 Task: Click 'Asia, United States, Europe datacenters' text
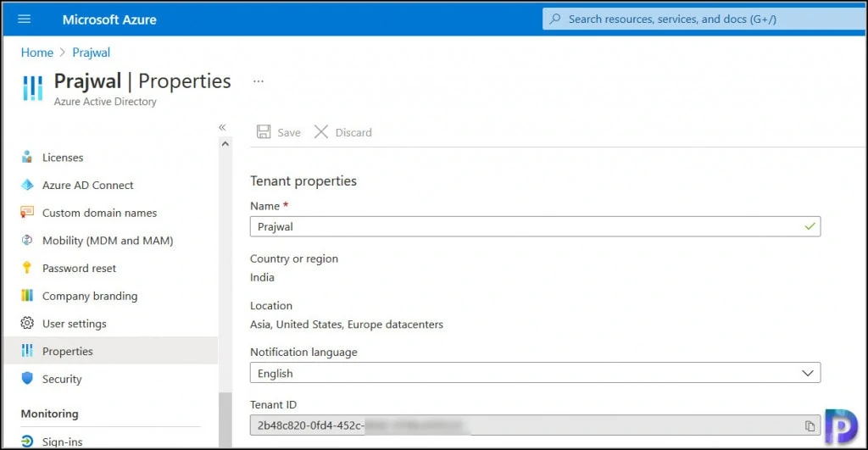[347, 325]
